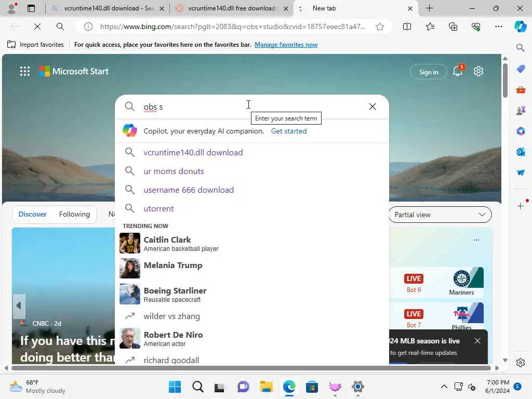Open Outlook in the sidebar

521,152
